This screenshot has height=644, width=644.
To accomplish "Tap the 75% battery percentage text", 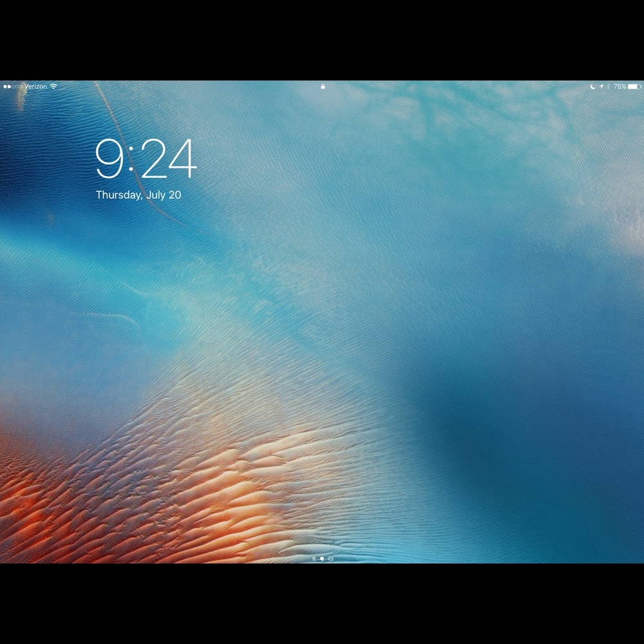I will click(620, 86).
